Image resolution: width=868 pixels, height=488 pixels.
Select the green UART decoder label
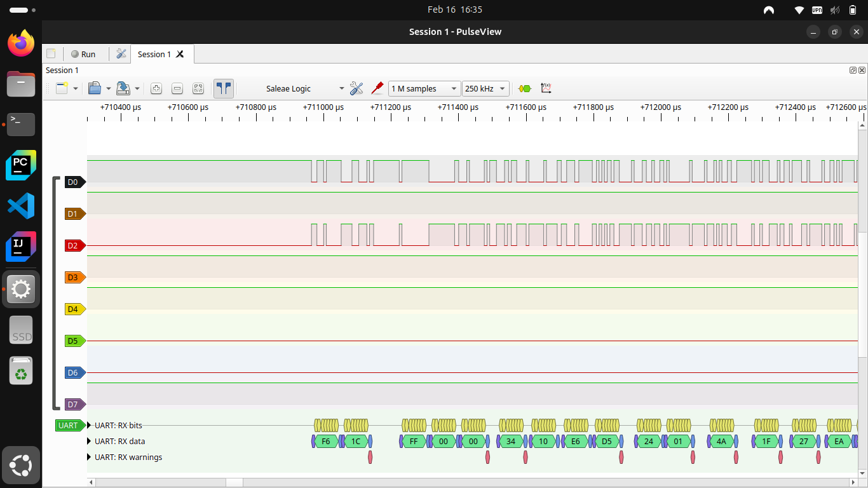point(70,425)
